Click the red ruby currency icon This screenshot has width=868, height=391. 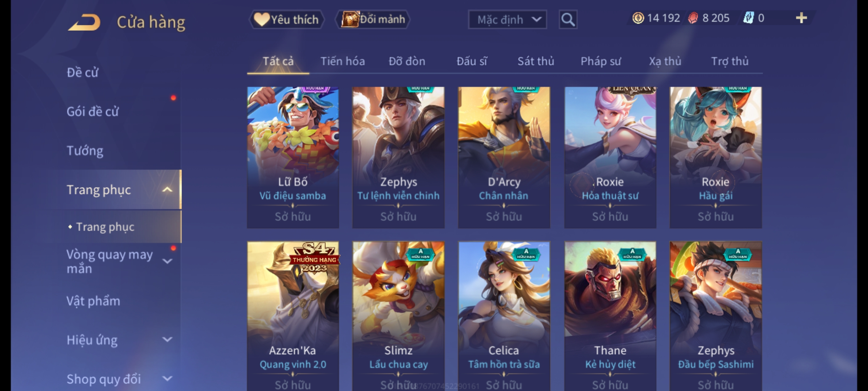click(x=693, y=18)
